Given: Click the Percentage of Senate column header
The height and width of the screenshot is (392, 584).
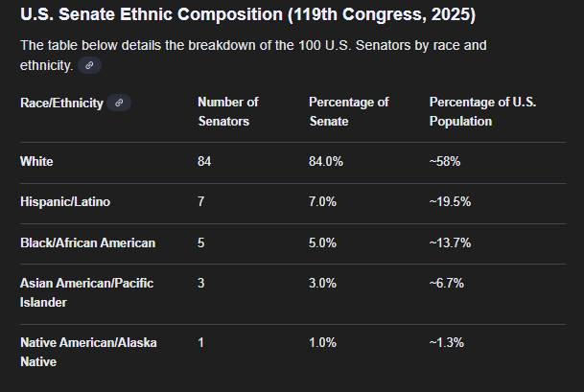Looking at the screenshot, I should tap(348, 112).
